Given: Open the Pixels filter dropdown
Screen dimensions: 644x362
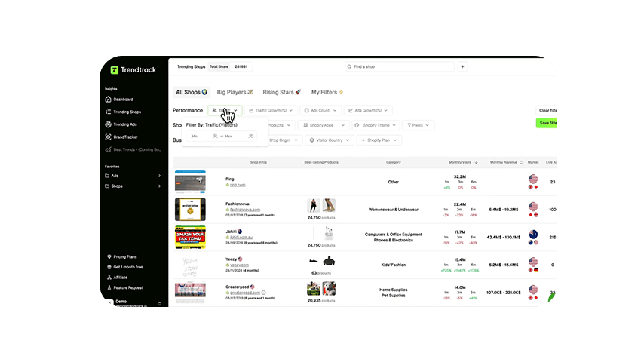Looking at the screenshot, I should pos(418,125).
